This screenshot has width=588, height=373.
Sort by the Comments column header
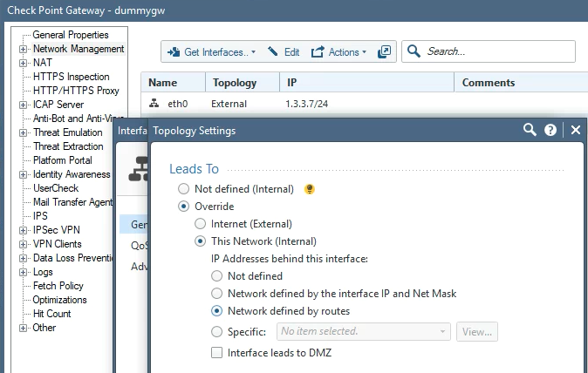click(x=521, y=83)
